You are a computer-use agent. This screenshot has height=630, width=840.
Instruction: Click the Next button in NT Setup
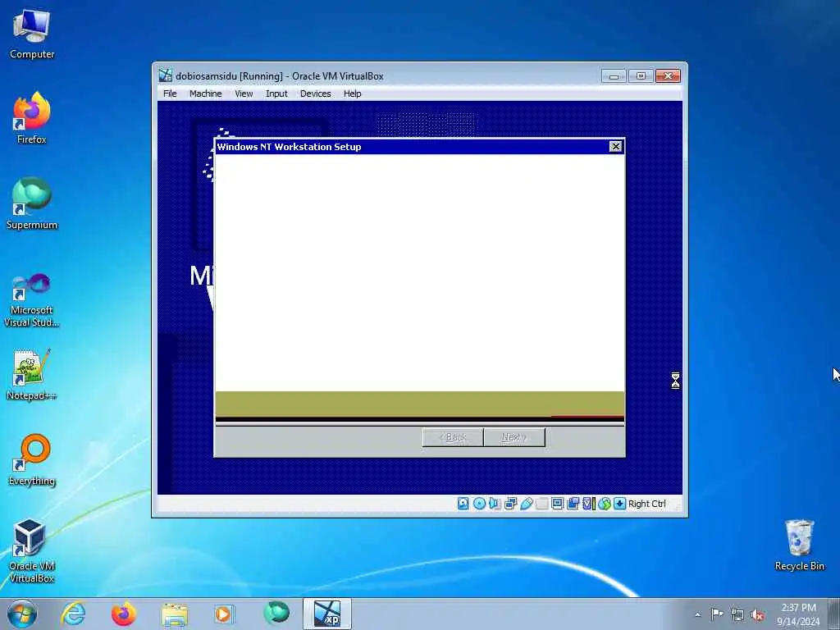click(x=514, y=437)
